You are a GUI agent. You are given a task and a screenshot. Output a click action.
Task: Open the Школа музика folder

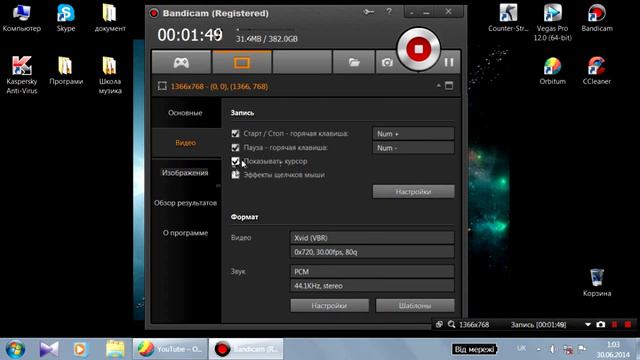[x=110, y=75]
